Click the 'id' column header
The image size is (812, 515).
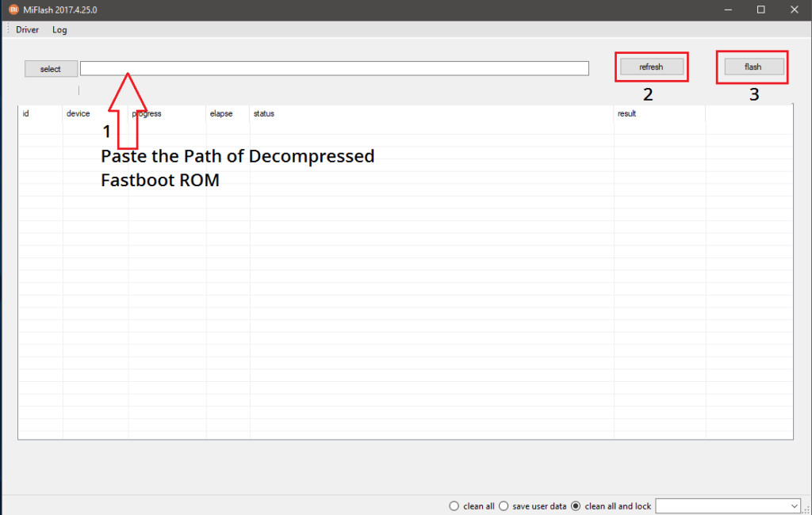40,113
